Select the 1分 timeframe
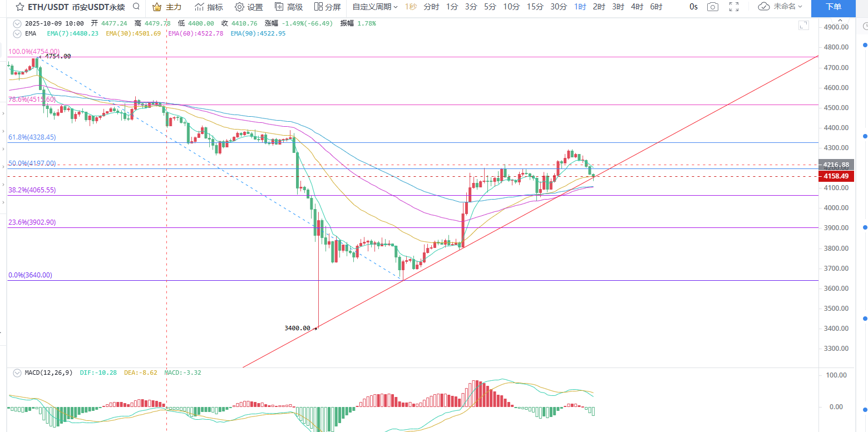This screenshot has height=432, width=868. click(452, 7)
